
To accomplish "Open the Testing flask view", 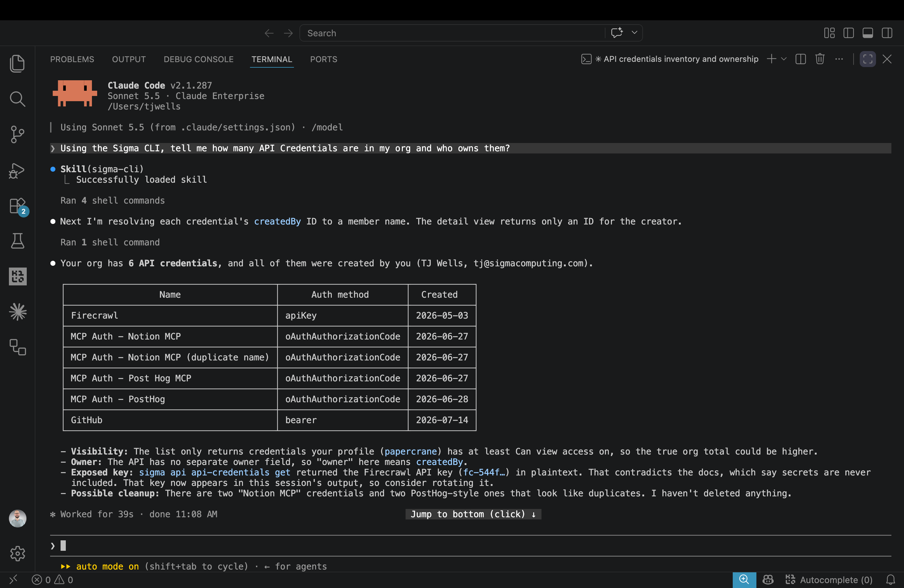I will pos(18,241).
